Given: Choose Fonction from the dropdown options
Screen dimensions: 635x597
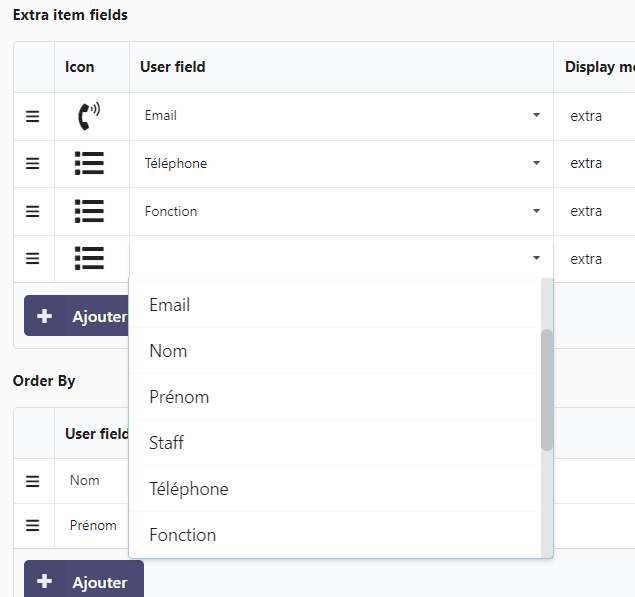Looking at the screenshot, I should pyautogui.click(x=182, y=535).
